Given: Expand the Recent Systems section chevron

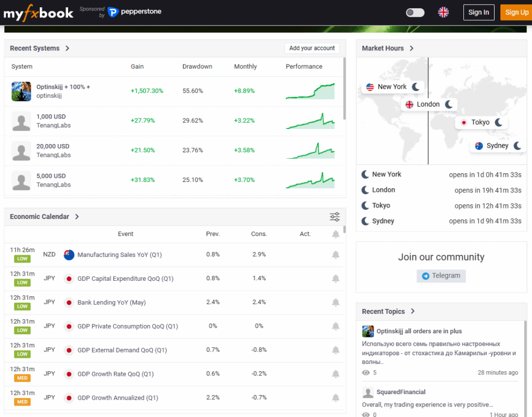Looking at the screenshot, I should click(x=68, y=48).
